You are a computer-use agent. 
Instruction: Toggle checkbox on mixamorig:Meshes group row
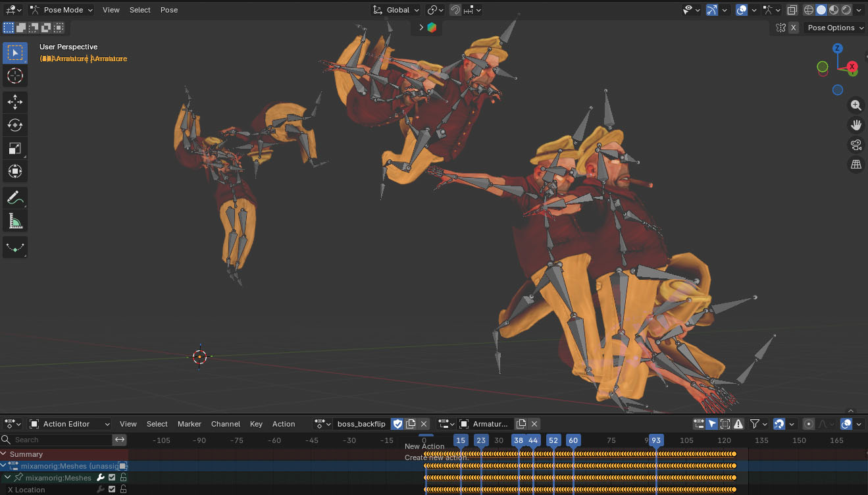pyautogui.click(x=112, y=478)
